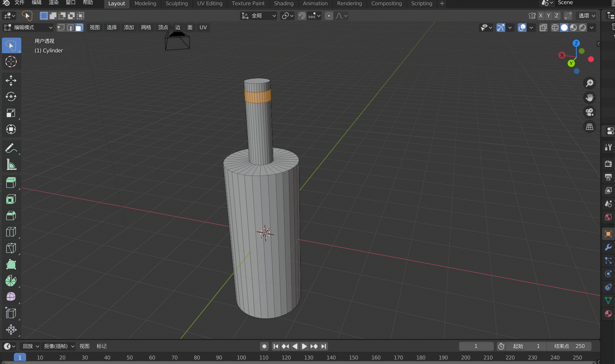Jump to timeline start
615x364 pixels.
click(x=276, y=346)
